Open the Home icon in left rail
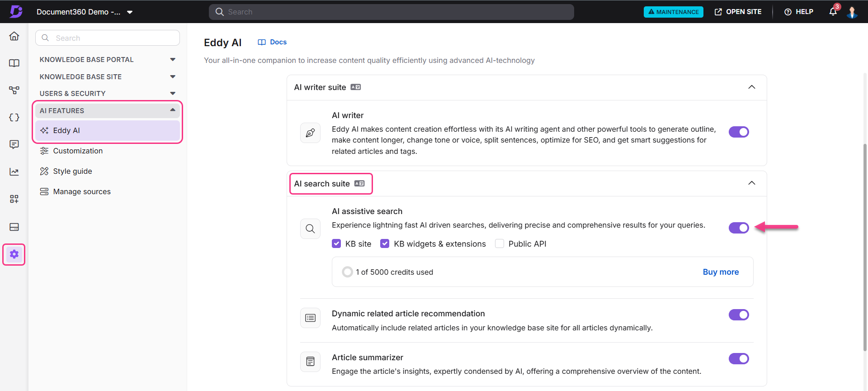Viewport: 868px width, 391px height. pos(14,36)
